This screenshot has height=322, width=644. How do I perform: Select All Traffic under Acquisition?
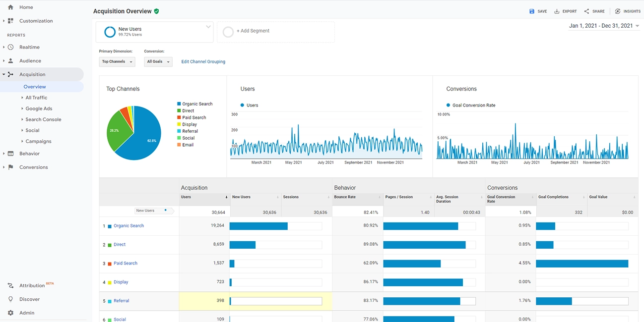[x=36, y=98]
